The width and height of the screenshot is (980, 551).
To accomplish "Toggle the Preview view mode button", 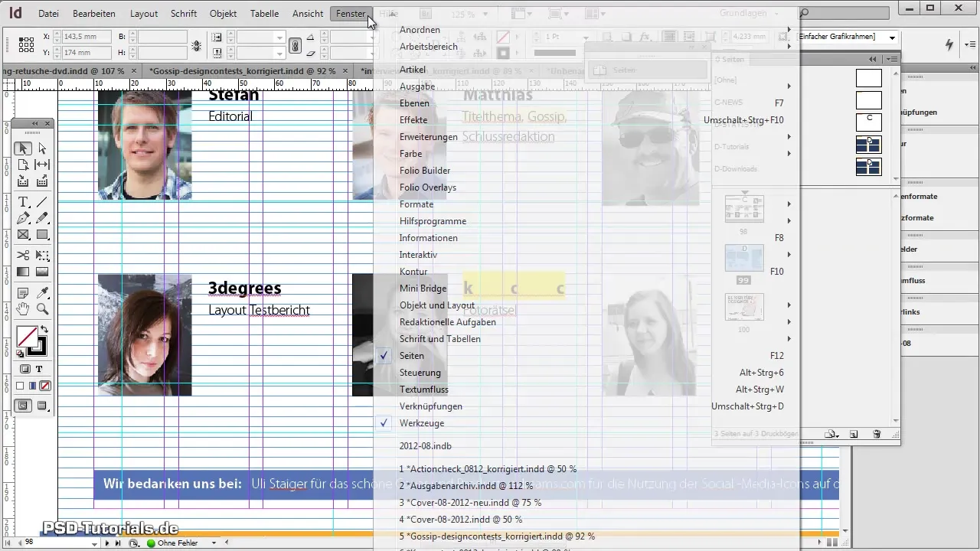I will [42, 406].
